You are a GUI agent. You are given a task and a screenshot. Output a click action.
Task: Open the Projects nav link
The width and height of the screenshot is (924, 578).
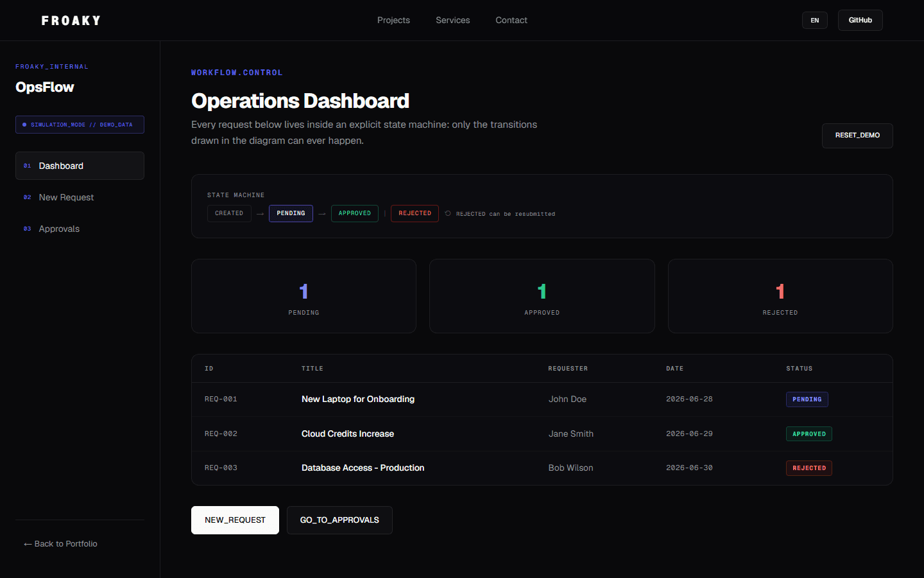[x=393, y=21]
